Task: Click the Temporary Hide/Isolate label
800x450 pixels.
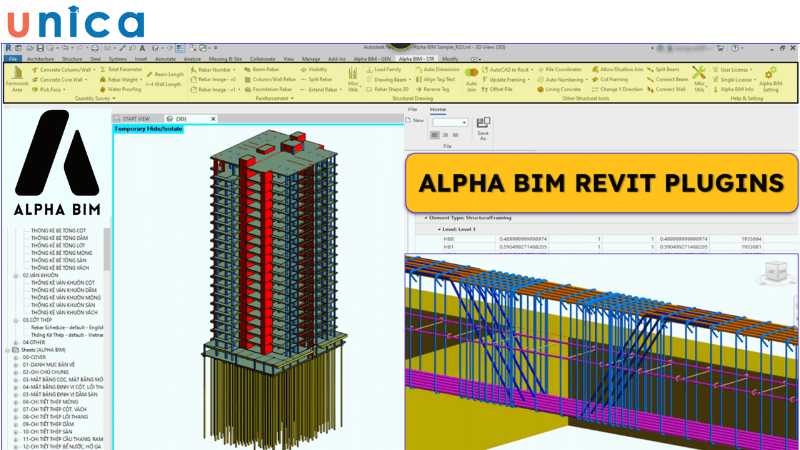Action: [148, 129]
